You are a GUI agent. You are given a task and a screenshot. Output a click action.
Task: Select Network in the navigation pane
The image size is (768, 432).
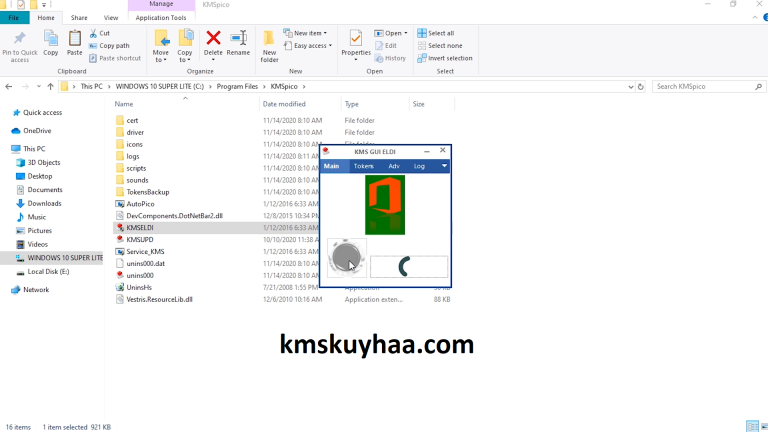36,290
